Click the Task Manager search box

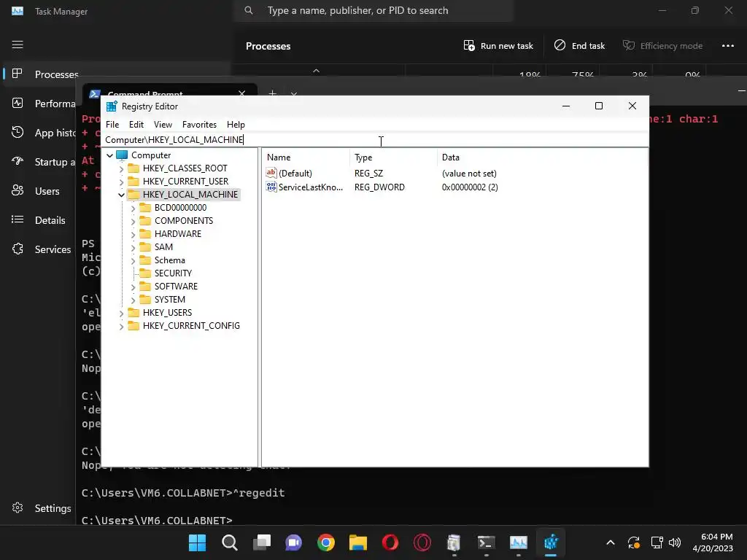(373, 10)
